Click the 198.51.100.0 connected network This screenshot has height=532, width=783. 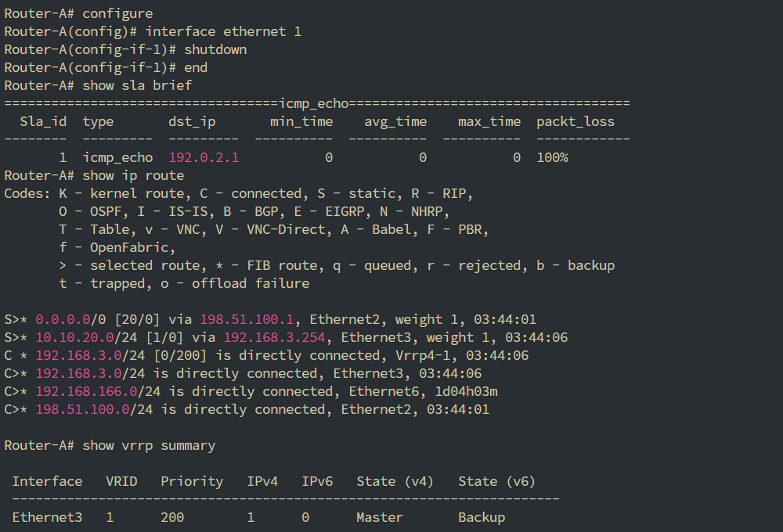coord(82,409)
